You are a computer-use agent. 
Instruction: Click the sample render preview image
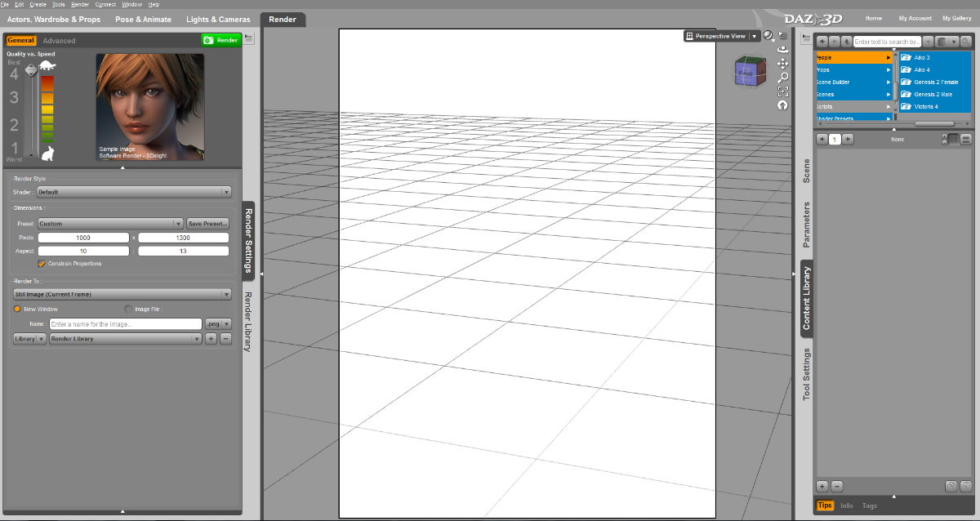pyautogui.click(x=150, y=107)
